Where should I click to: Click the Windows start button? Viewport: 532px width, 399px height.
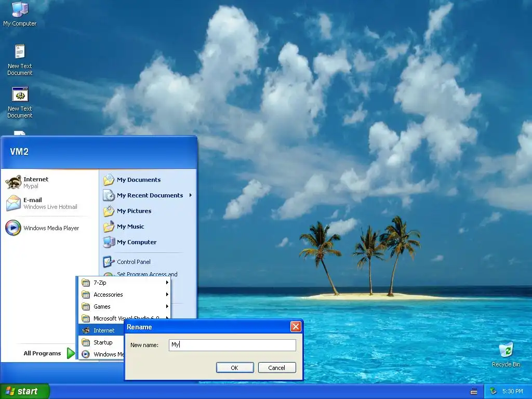(x=25, y=392)
